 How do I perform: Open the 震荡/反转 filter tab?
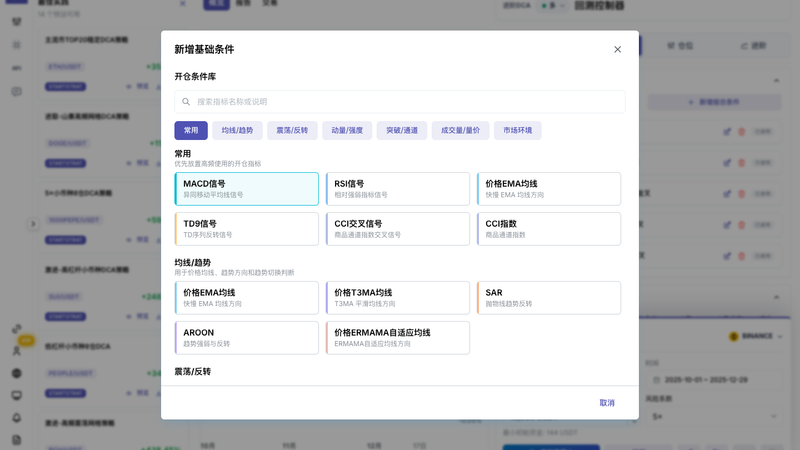click(292, 131)
